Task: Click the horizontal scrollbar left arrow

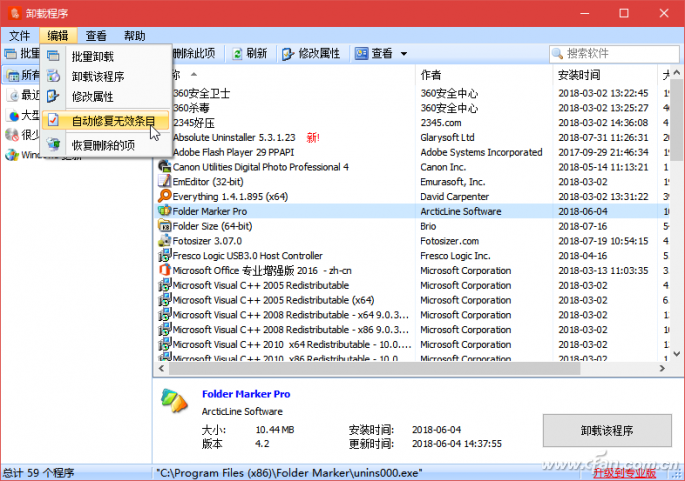Action: (161, 368)
